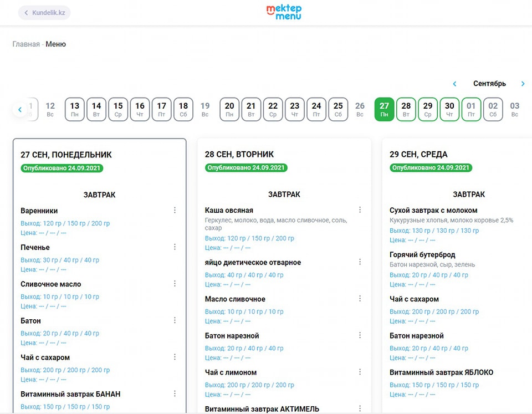Select date 13 Пн in calendar strip
This screenshot has width=532, height=414.
(74, 109)
